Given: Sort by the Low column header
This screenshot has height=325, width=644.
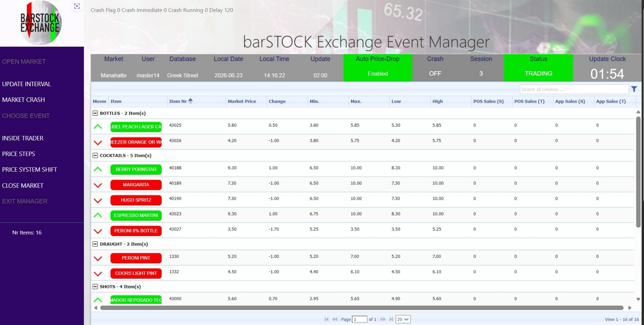Looking at the screenshot, I should [x=396, y=101].
